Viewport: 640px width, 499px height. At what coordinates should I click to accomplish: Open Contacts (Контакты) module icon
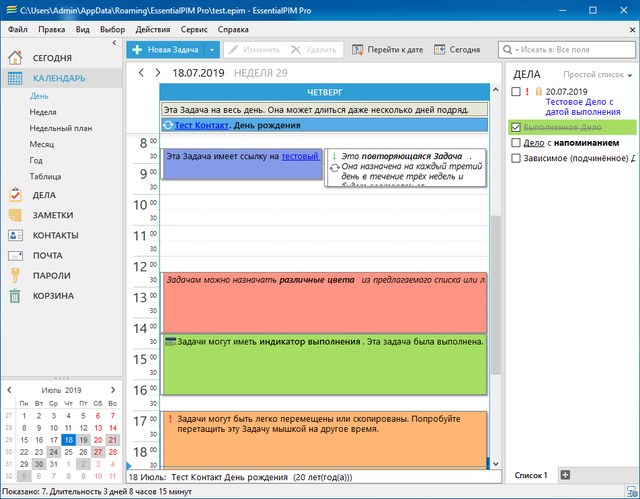(x=15, y=235)
